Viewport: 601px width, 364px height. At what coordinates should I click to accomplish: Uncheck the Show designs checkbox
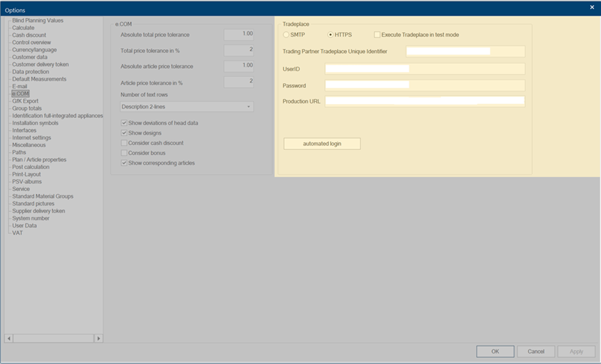(x=124, y=133)
